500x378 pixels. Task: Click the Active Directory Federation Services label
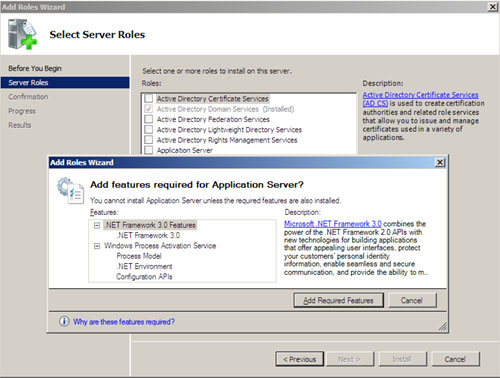click(x=213, y=119)
